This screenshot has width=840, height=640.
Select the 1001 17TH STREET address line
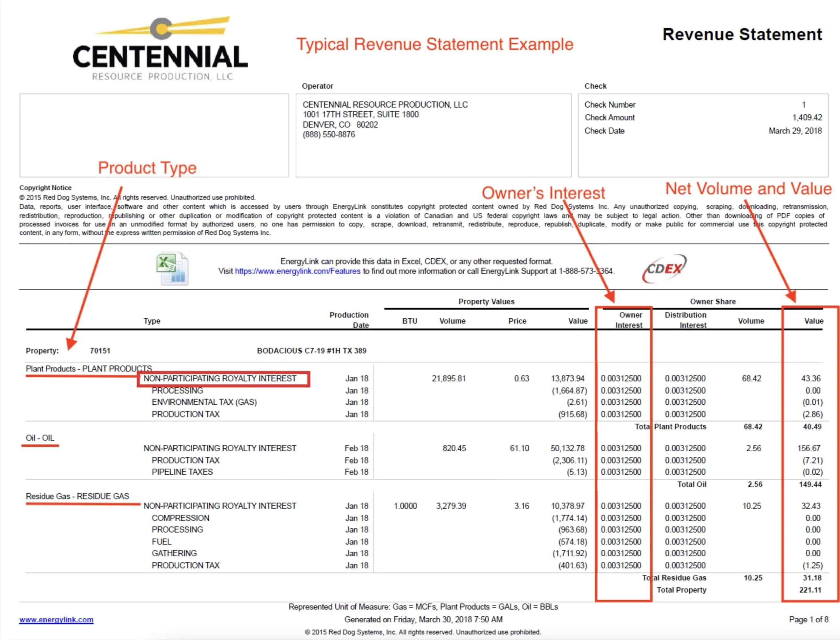[x=361, y=114]
